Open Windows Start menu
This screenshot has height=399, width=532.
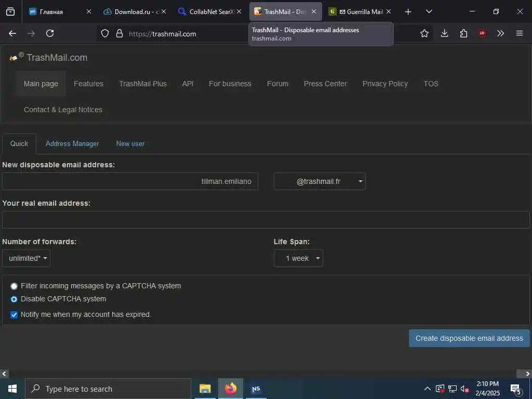(12, 389)
